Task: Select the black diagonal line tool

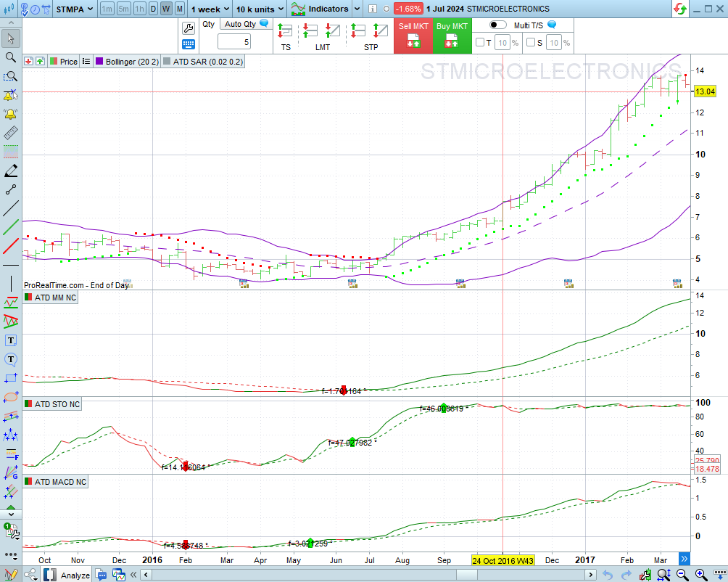Action: (x=11, y=208)
